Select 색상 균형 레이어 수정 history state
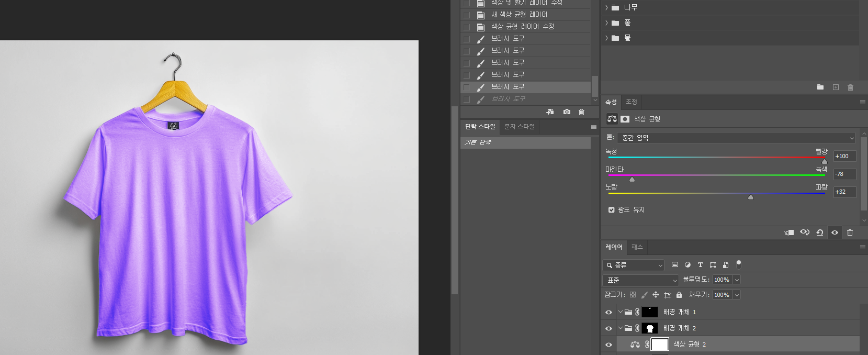This screenshot has height=355, width=868. point(525,27)
